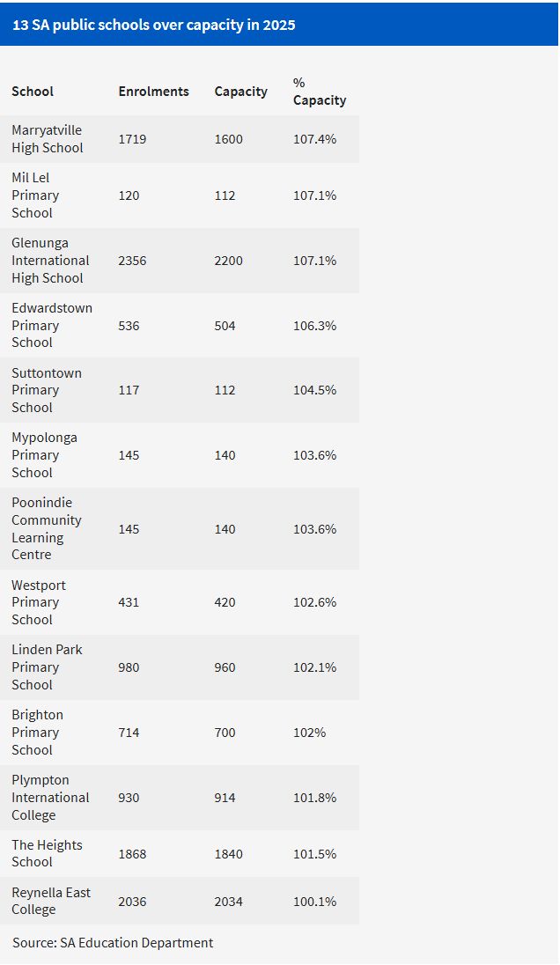Click Brighton Primary School's 700 capacity
Viewport: 560px width, 965px height.
pos(225,733)
